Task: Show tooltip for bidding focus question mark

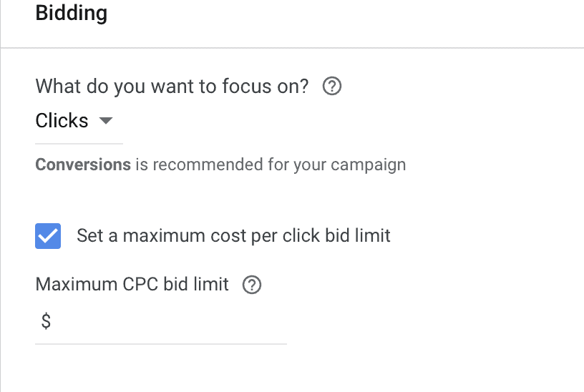Action: point(331,87)
